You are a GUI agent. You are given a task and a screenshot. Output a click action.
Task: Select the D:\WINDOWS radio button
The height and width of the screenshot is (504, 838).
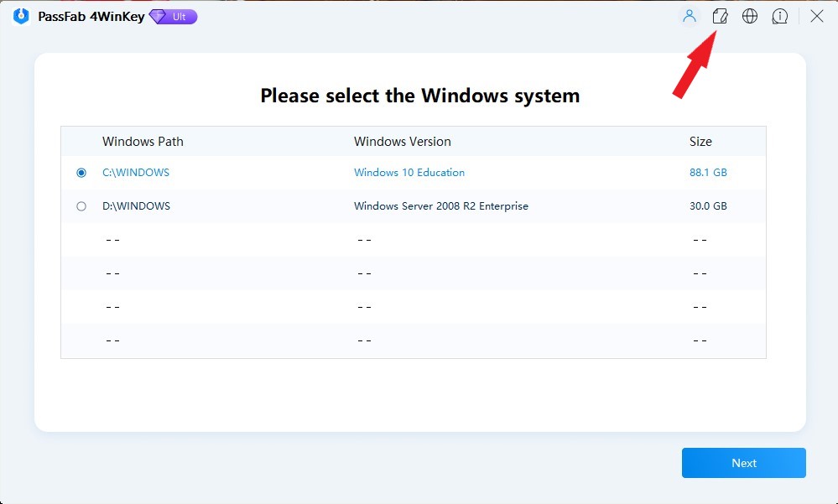pyautogui.click(x=81, y=206)
